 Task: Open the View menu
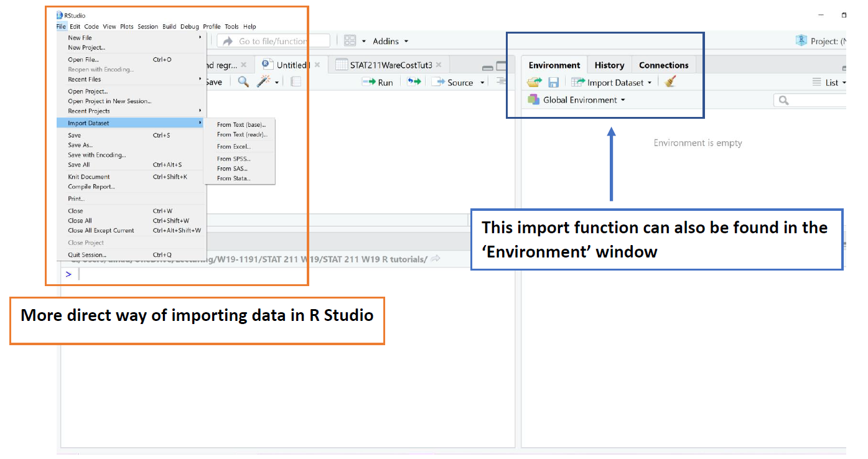[110, 27]
